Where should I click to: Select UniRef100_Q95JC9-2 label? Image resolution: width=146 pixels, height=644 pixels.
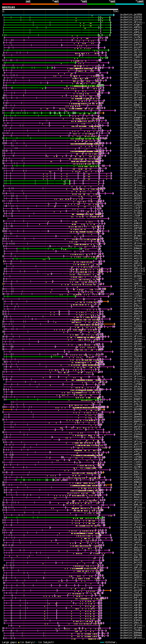pos(132,268)
